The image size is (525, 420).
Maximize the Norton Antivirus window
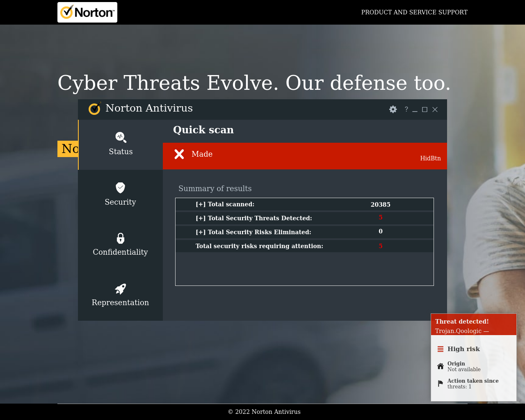[425, 110]
